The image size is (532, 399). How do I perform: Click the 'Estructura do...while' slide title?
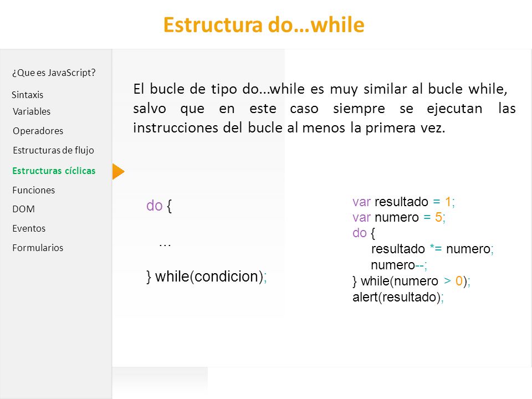click(x=264, y=25)
